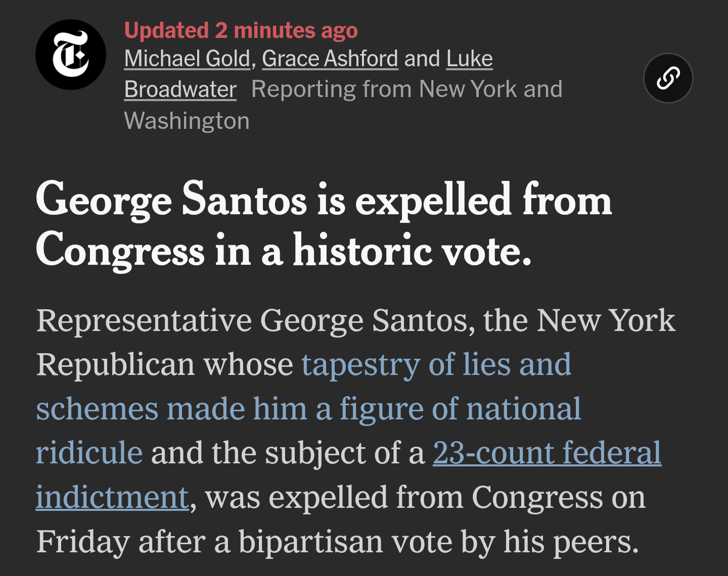Click the word "Washington" in the dateline
The image size is (728, 576).
tap(187, 121)
